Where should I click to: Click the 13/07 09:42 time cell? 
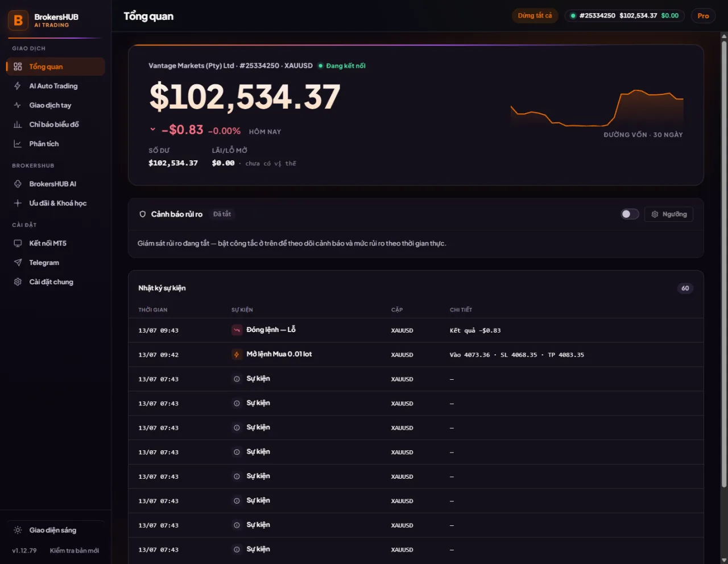pos(158,355)
